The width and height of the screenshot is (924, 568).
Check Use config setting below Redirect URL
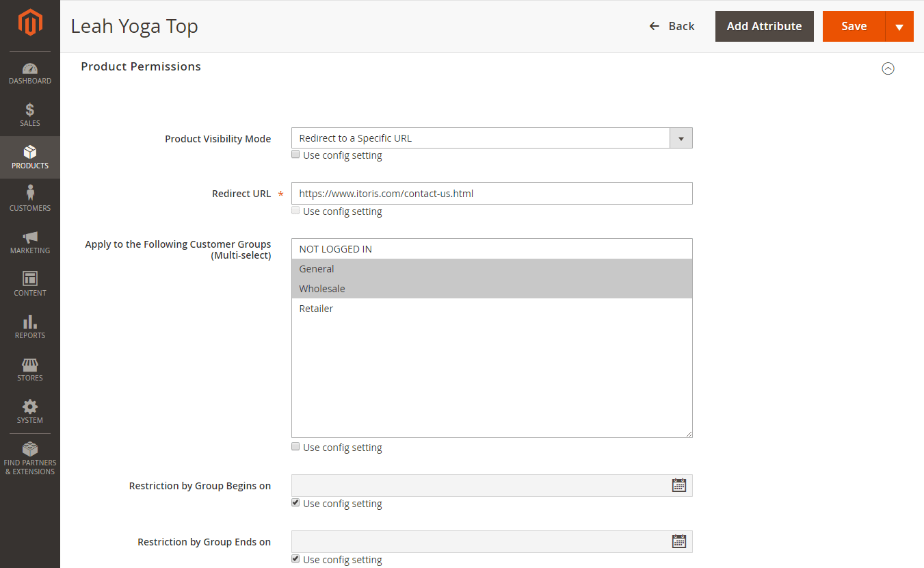click(295, 210)
